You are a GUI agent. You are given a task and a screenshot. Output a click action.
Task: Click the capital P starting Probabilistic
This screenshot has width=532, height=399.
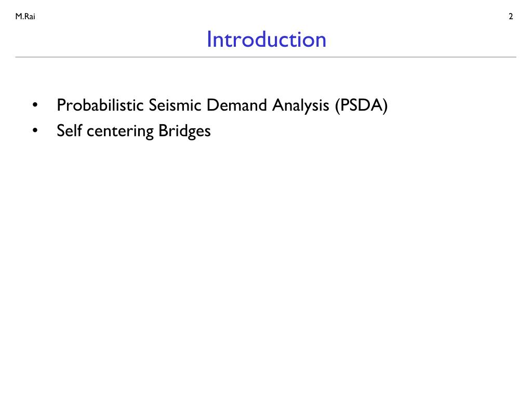click(x=61, y=105)
